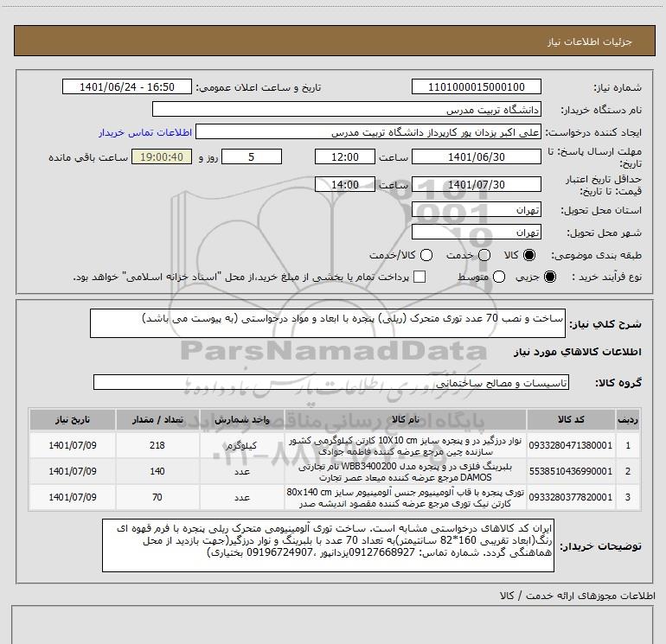
Task: Click the کیلوگرم unit cell
Action: point(241,445)
